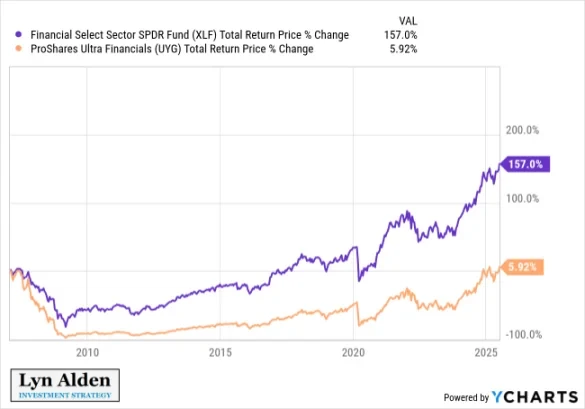Viewport: 585px width, 409px height.
Task: Click the purple 157.0% end-value flag
Action: click(525, 164)
